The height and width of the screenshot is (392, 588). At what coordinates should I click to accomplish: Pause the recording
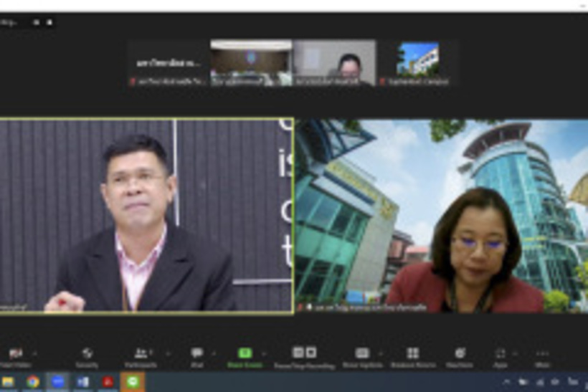298,353
